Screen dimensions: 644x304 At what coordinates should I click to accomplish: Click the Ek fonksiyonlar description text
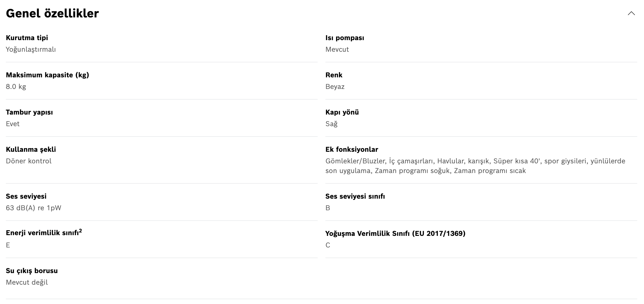tap(475, 166)
